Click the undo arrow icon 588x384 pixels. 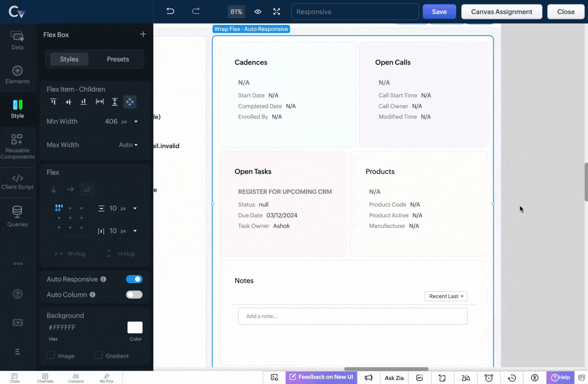[x=170, y=12]
